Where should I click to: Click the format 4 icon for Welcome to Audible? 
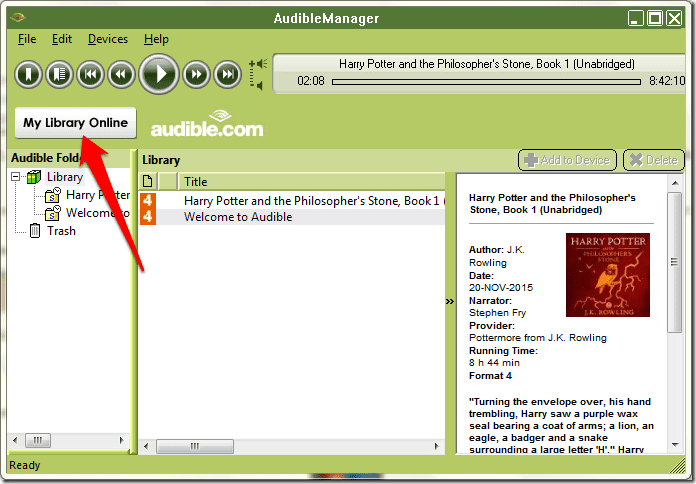tap(148, 217)
